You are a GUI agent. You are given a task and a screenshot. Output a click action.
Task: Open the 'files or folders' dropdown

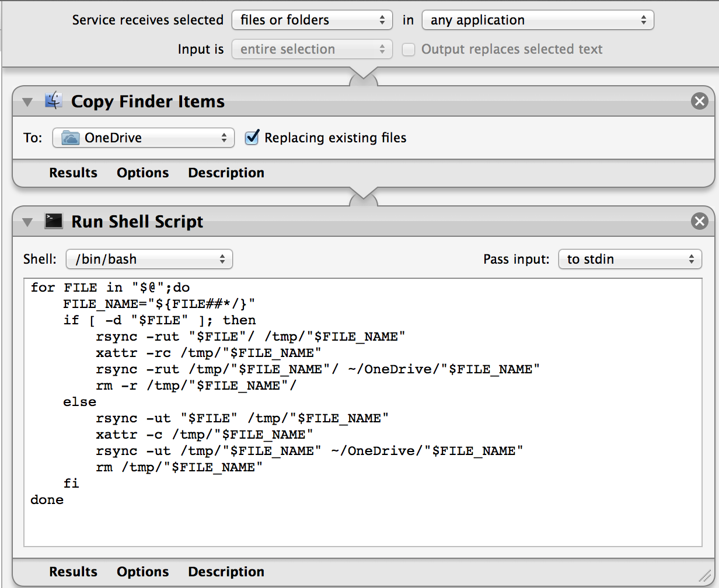[312, 20]
